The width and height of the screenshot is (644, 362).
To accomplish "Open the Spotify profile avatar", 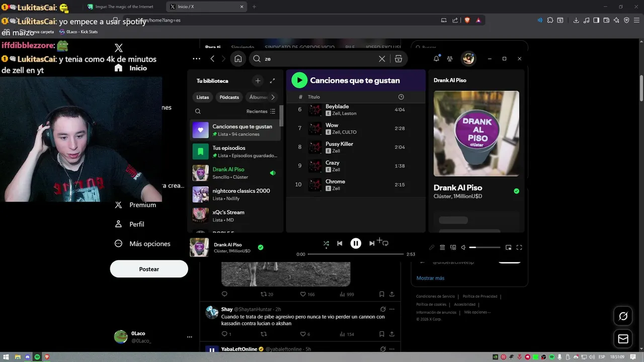I will tap(468, 59).
